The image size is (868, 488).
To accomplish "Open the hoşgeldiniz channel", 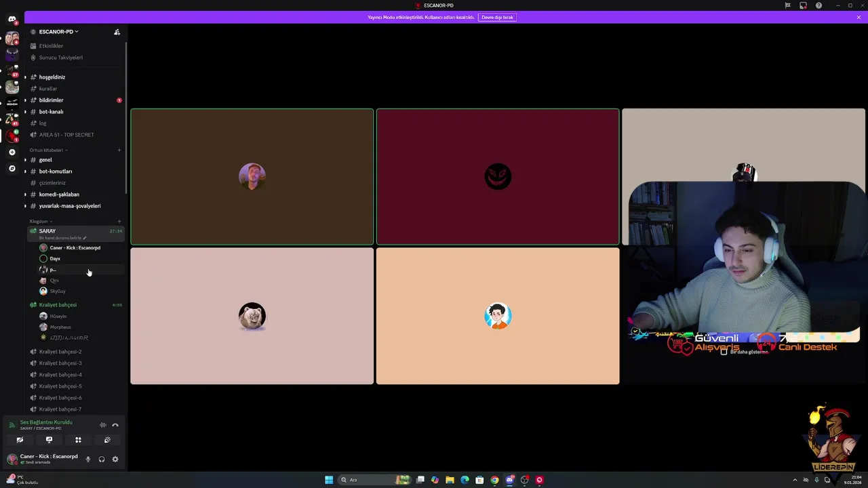I will (x=52, y=77).
